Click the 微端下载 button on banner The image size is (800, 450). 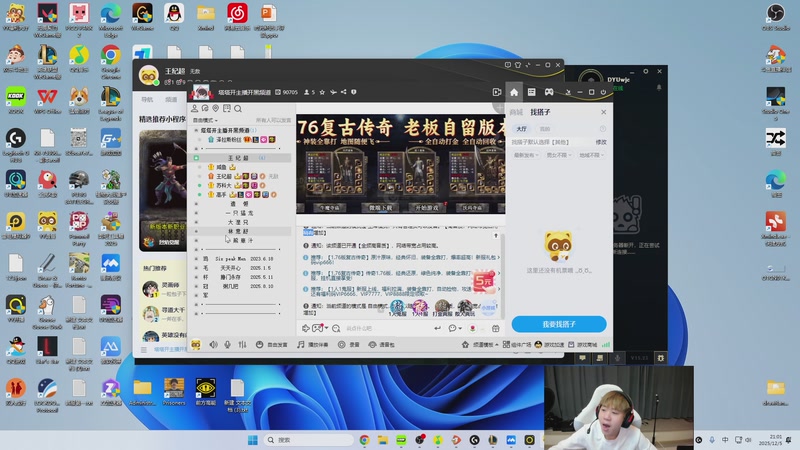pos(381,208)
